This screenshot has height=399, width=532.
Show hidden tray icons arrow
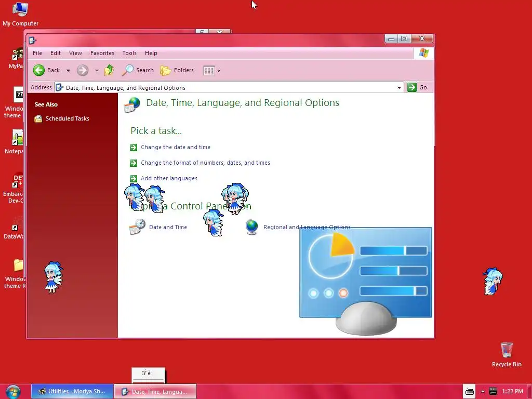coord(483,392)
